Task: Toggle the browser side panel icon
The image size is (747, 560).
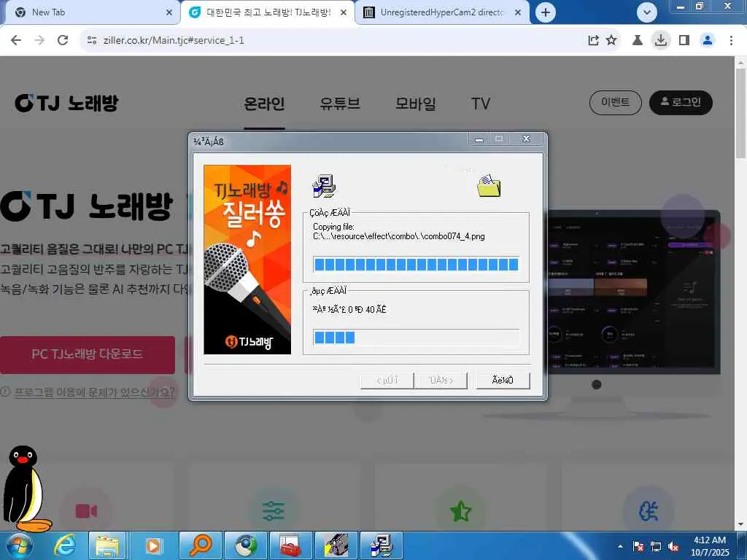Action: [x=684, y=41]
